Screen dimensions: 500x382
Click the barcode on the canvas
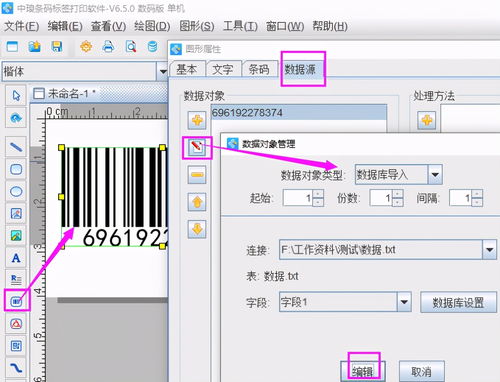[114, 197]
